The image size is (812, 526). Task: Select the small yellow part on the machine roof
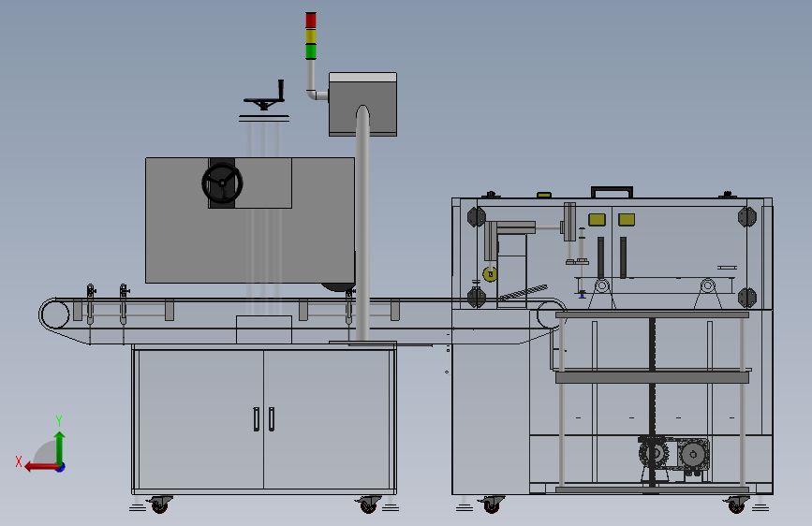click(544, 196)
